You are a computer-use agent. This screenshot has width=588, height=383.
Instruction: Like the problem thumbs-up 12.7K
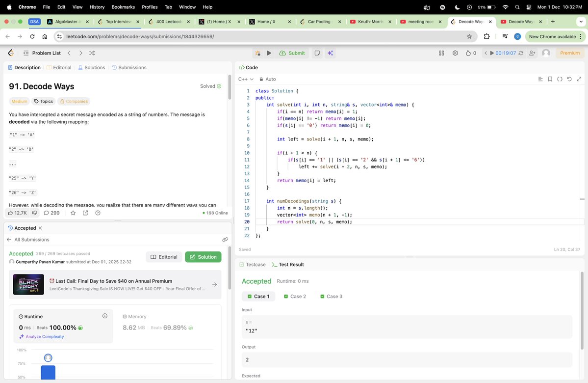(17, 213)
